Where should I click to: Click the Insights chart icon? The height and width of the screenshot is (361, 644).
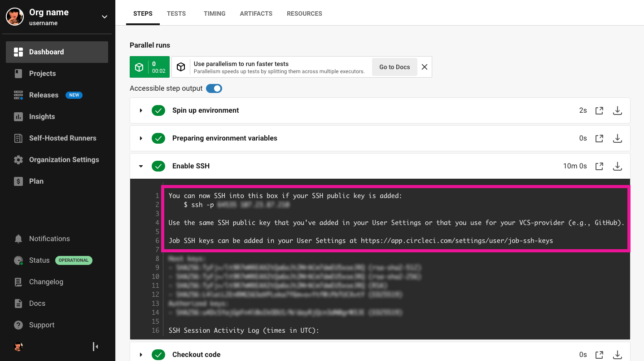pyautogui.click(x=18, y=117)
